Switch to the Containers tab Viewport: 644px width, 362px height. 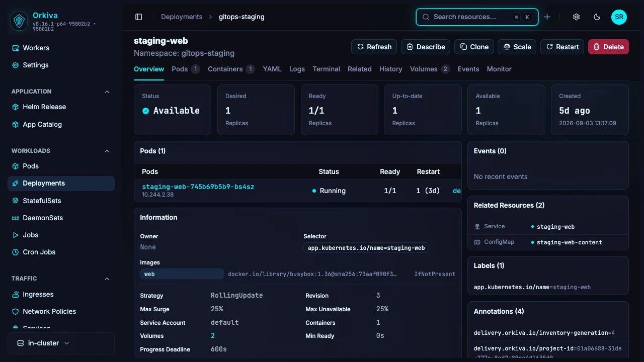click(x=231, y=69)
